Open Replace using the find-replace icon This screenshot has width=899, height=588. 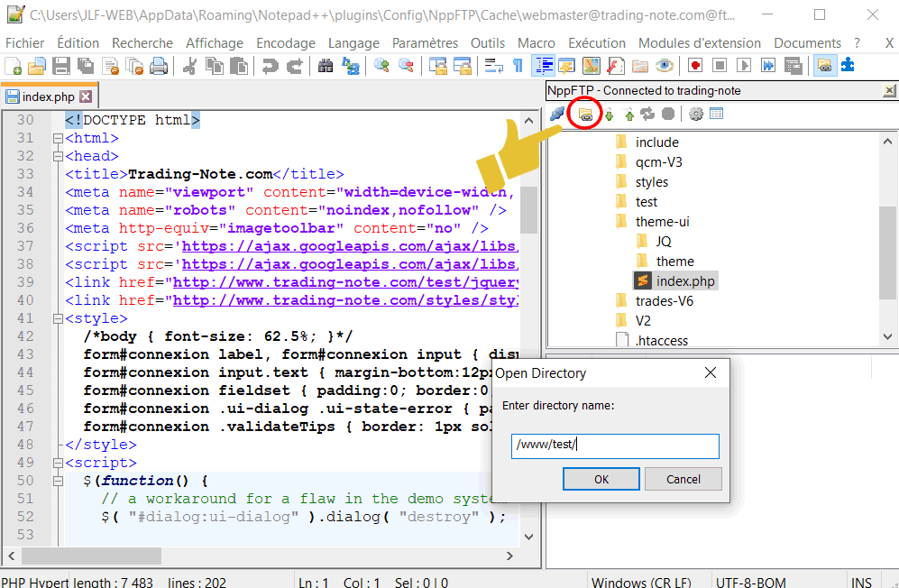(350, 66)
